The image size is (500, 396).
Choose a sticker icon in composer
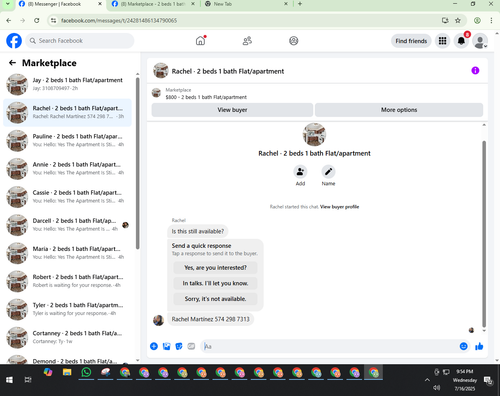tap(179, 346)
